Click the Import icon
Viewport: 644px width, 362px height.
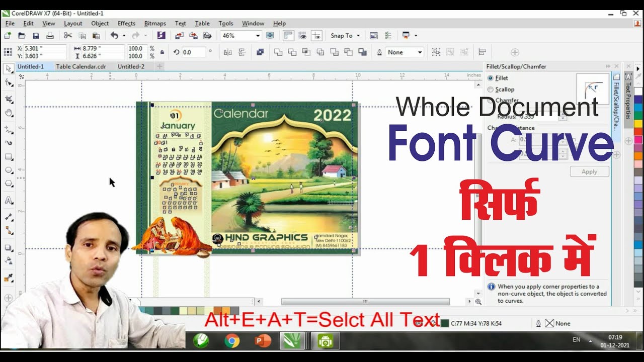pyautogui.click(x=179, y=36)
